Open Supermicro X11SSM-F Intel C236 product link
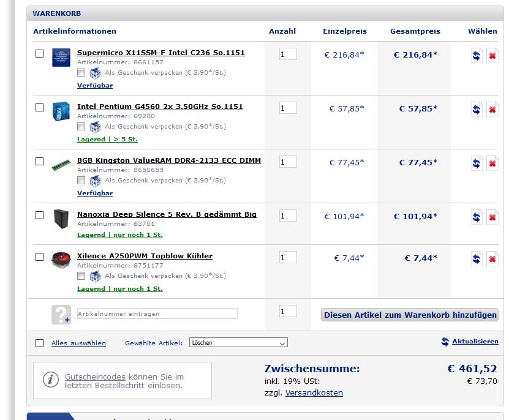This screenshot has height=420, width=509. [x=161, y=53]
